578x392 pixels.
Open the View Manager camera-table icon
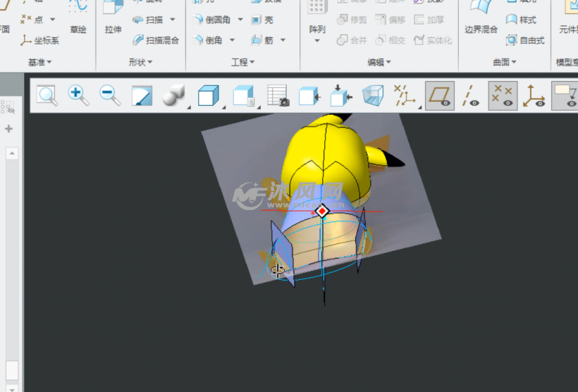(278, 96)
